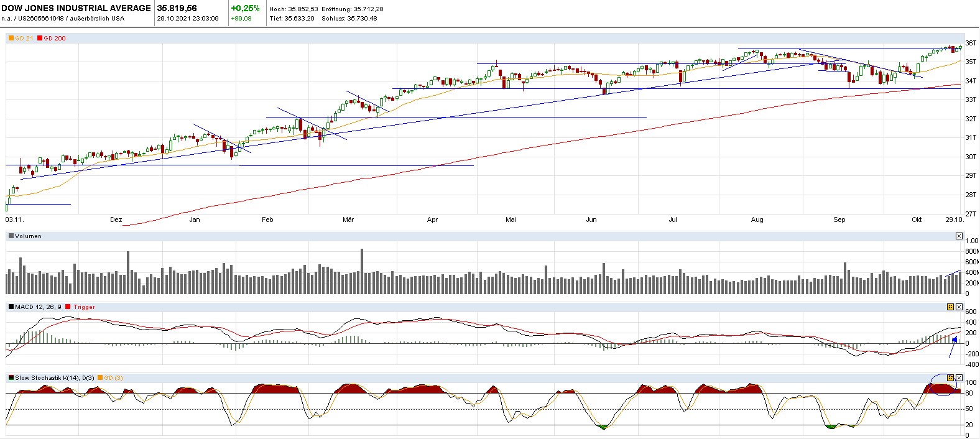The width and height of the screenshot is (980, 439).
Task: Click the Okt month axis label
Action: [x=917, y=220]
